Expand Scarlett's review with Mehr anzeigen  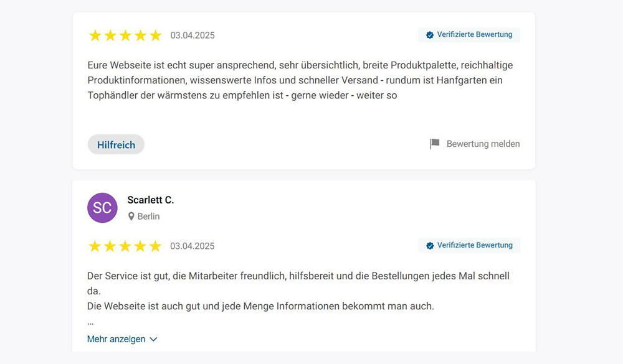pos(115,339)
